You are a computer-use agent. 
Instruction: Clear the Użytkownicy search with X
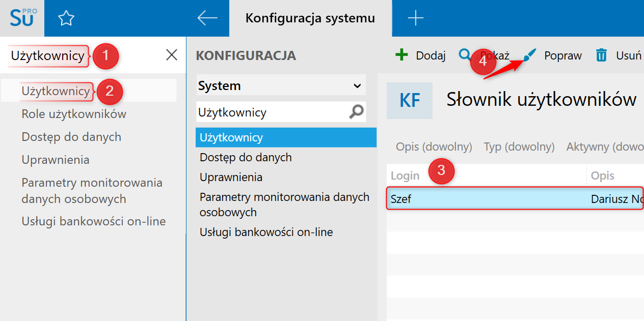pyautogui.click(x=172, y=55)
